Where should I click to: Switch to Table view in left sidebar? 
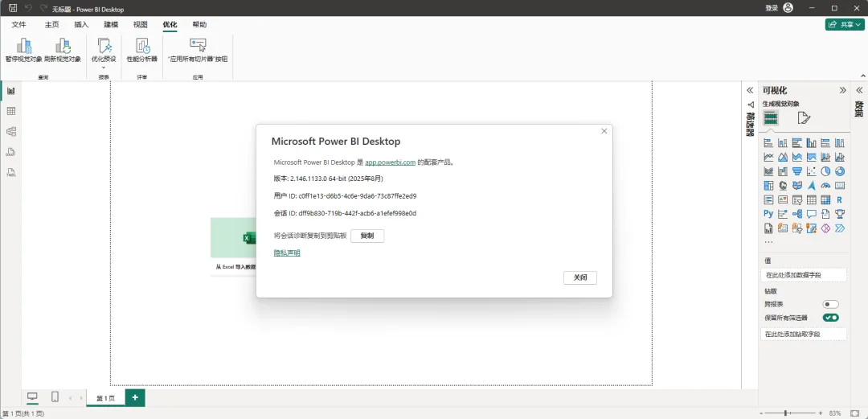[11, 112]
